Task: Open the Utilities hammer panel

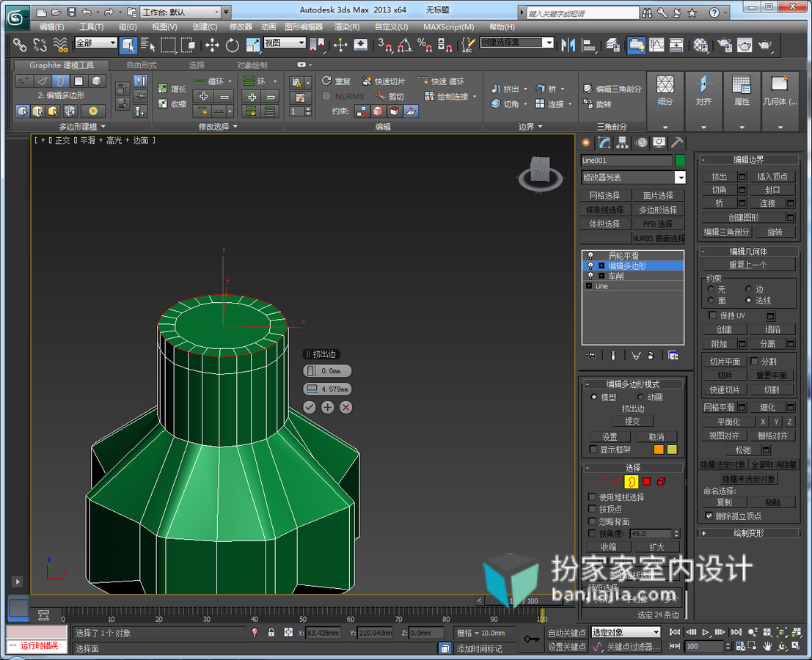Action: point(677,142)
